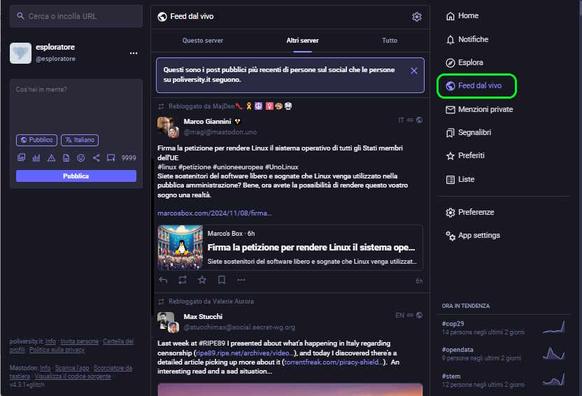Open the Firma la petizione card headline

[311, 248]
